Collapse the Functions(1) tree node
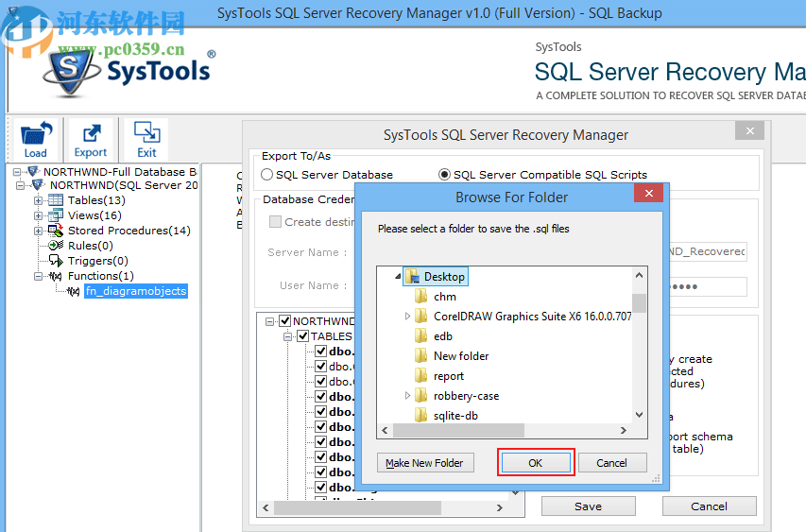Viewport: 806px width, 532px height. [39, 276]
